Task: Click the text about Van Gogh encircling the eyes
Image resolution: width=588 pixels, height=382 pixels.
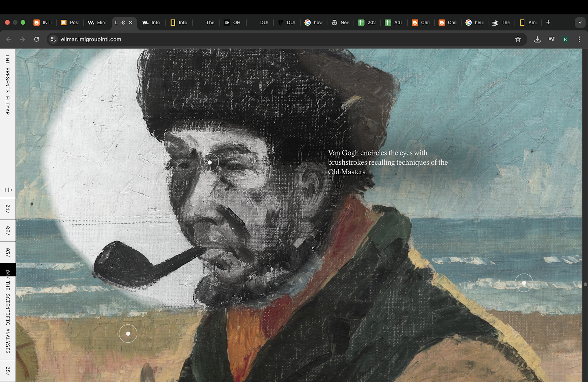Action: point(388,162)
